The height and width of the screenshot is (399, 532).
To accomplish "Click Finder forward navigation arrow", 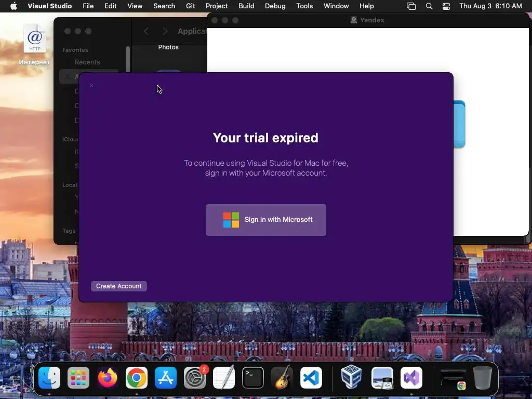I will coord(165,31).
